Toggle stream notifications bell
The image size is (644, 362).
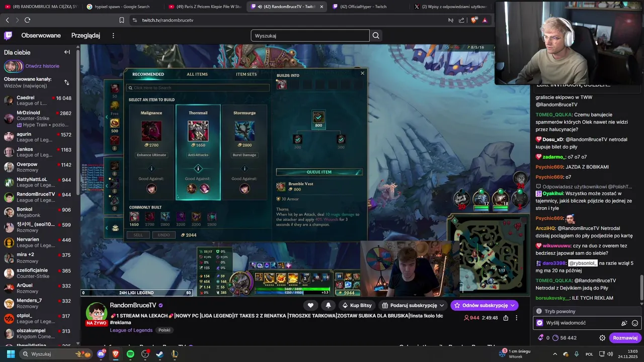coord(328,305)
